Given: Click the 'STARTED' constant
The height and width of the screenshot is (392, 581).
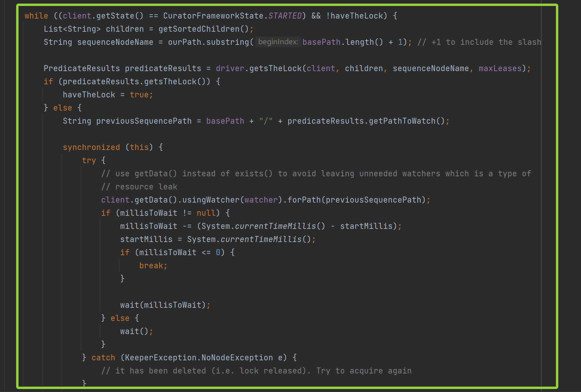Looking at the screenshot, I should [285, 16].
